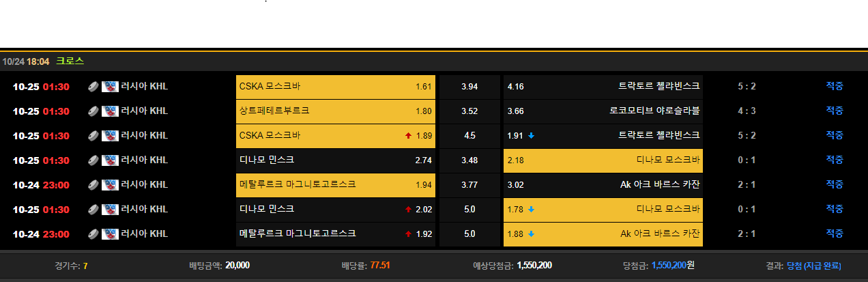Viewport: 868px width, 282px height.
Task: Click the hockey puck icon in the 상트페테르부르크 row
Action: coord(93,111)
